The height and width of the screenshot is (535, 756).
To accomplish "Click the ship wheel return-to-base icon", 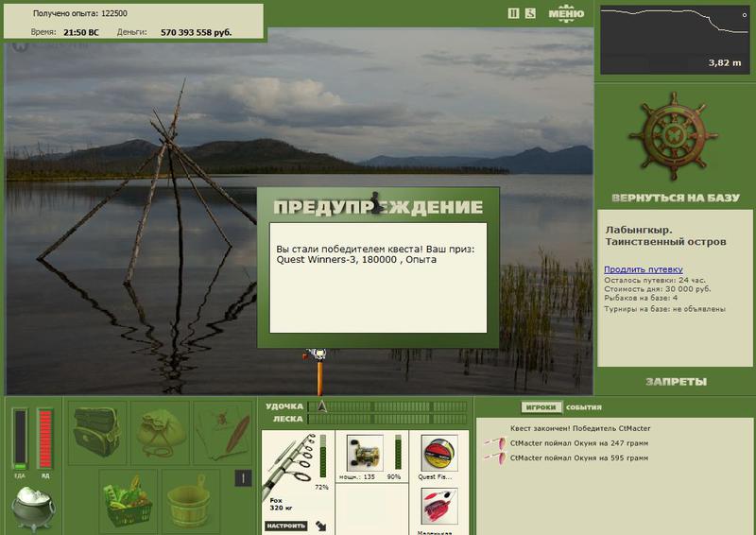I will [x=674, y=135].
